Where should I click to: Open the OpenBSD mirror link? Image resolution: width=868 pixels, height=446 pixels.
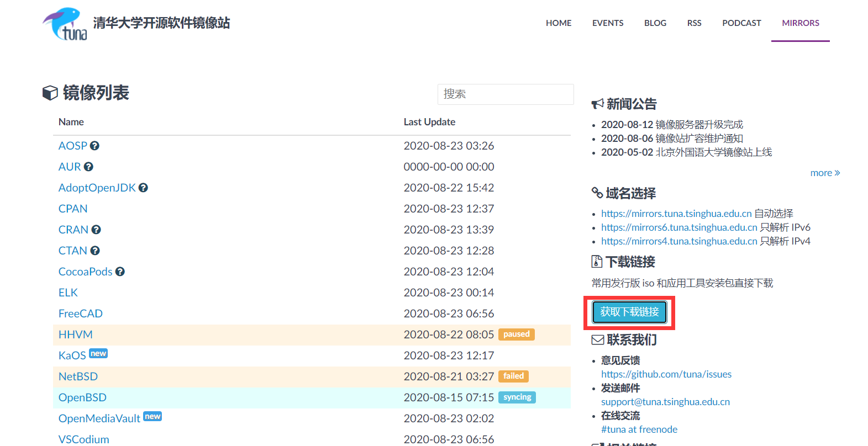click(82, 397)
